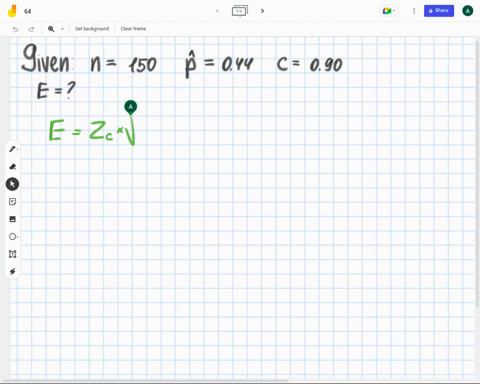
Task: Undo the last action
Action: [x=15, y=29]
